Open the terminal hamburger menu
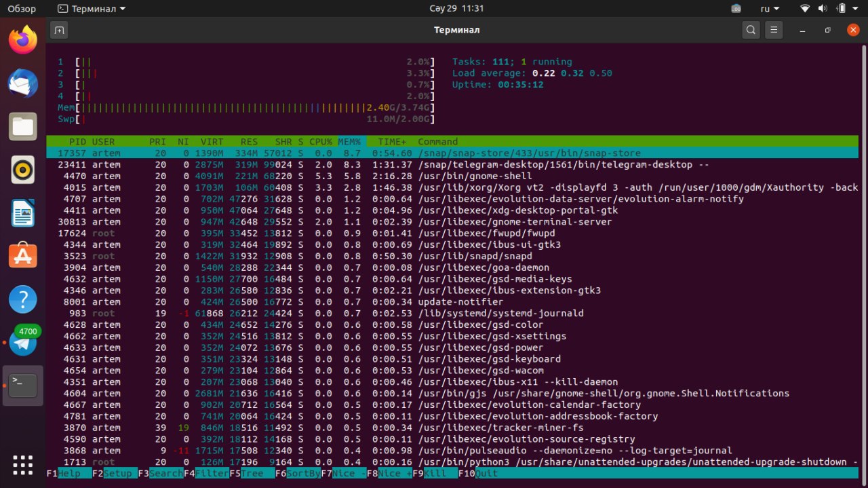This screenshot has width=868, height=488. point(774,30)
